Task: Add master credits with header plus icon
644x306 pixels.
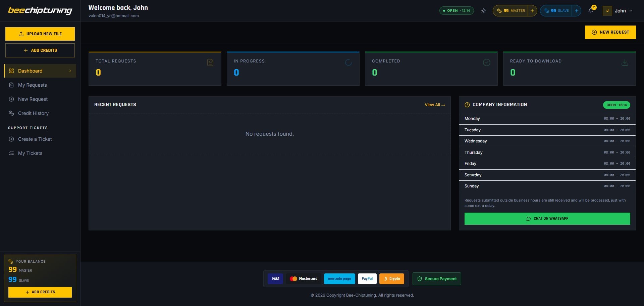Action: [532, 11]
